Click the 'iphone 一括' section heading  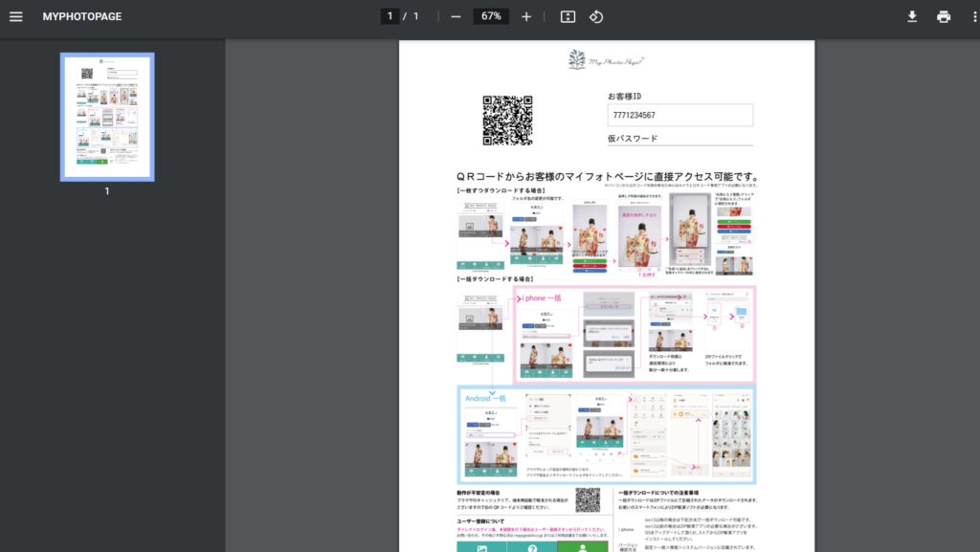click(542, 298)
